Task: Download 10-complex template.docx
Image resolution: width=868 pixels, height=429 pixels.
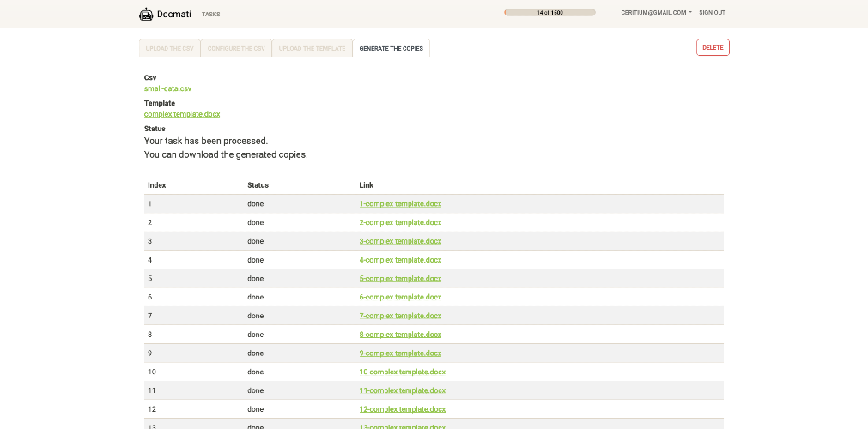Action: coord(403,372)
